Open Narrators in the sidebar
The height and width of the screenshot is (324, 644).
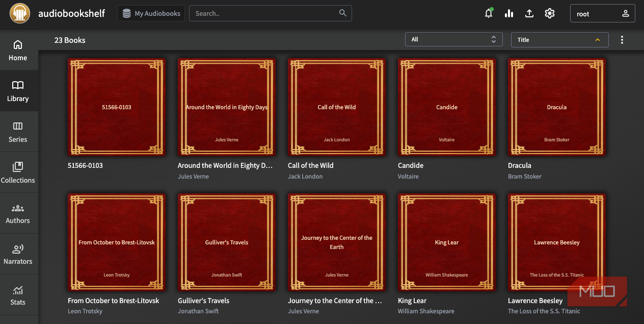click(18, 254)
